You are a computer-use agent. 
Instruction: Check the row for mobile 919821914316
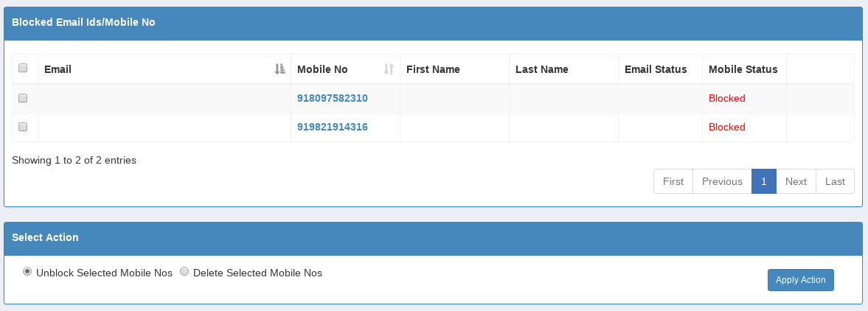[x=23, y=127]
